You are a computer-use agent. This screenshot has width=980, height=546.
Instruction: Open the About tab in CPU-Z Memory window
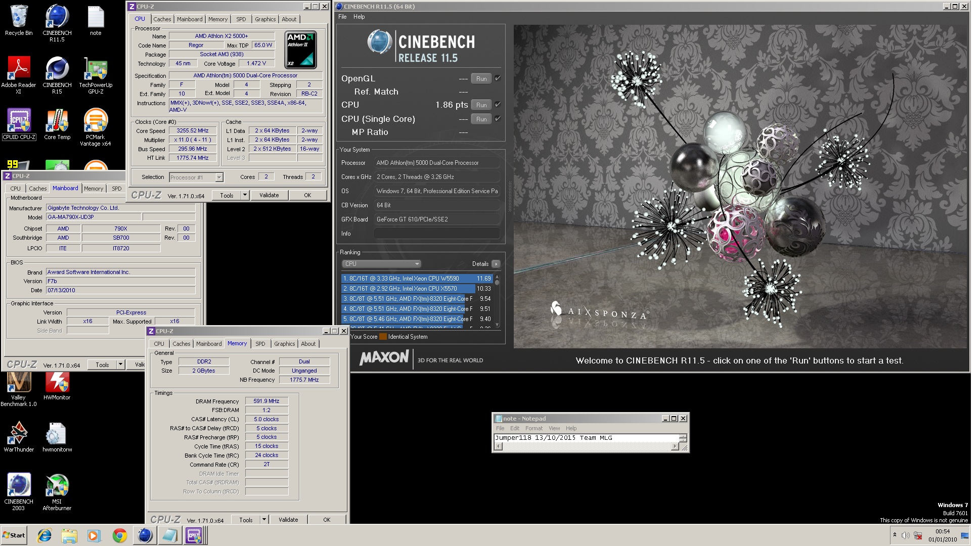click(308, 344)
